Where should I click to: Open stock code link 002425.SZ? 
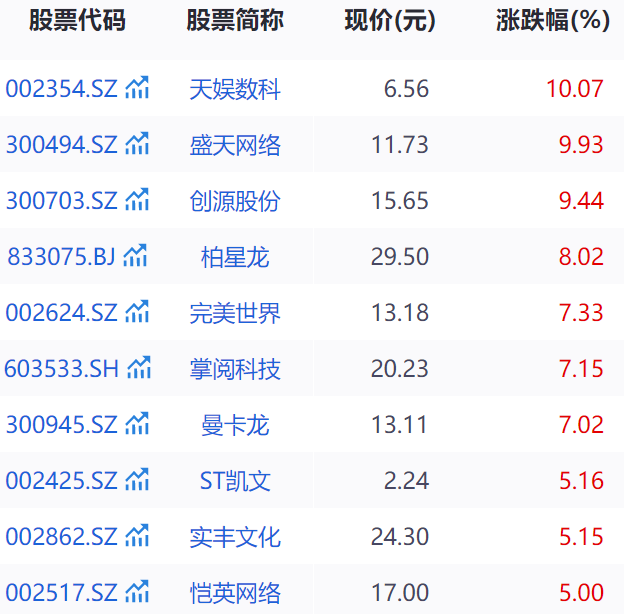click(62, 481)
